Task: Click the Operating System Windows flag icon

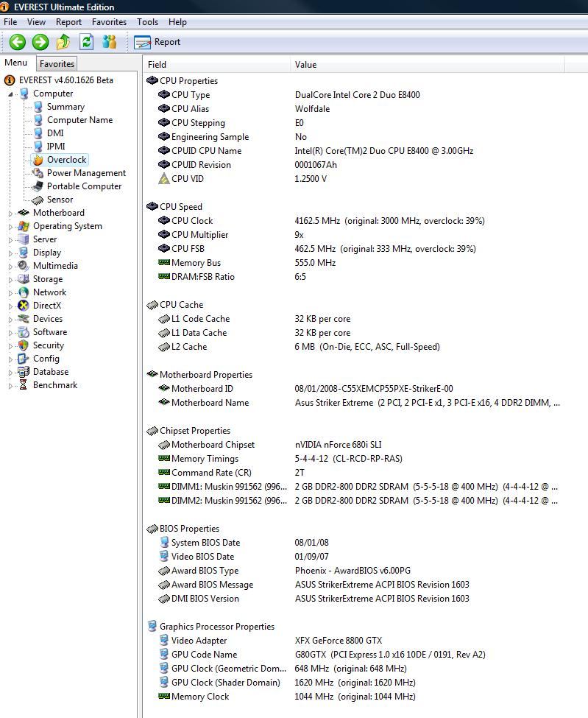Action: click(24, 226)
